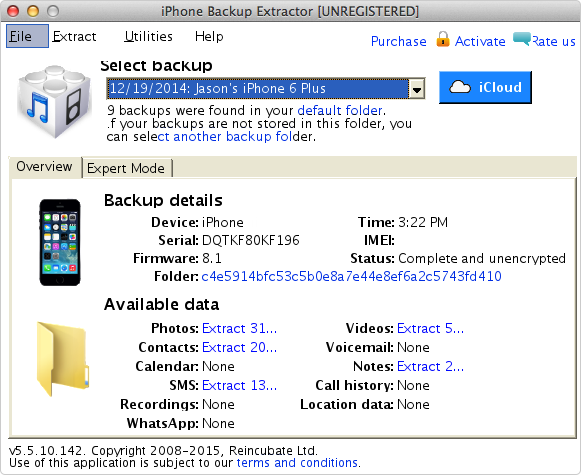Click the Backup details heading
Image resolution: width=581 pixels, height=475 pixels.
[163, 200]
